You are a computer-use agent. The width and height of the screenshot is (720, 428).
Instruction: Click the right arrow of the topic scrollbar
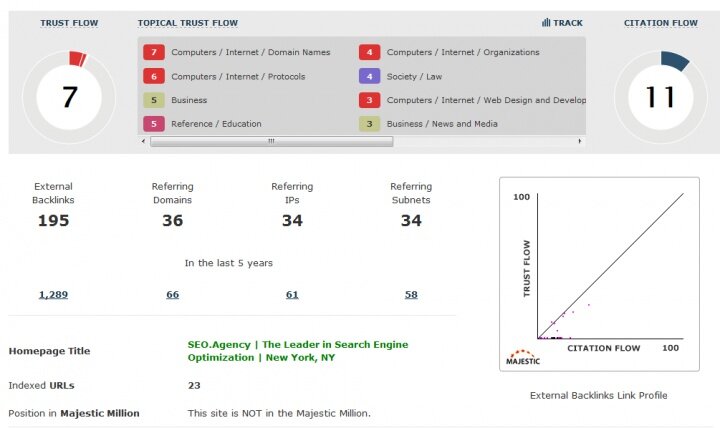coord(579,141)
